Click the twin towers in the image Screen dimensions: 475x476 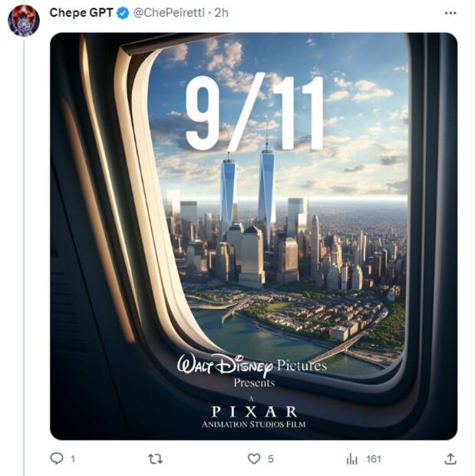(247, 190)
